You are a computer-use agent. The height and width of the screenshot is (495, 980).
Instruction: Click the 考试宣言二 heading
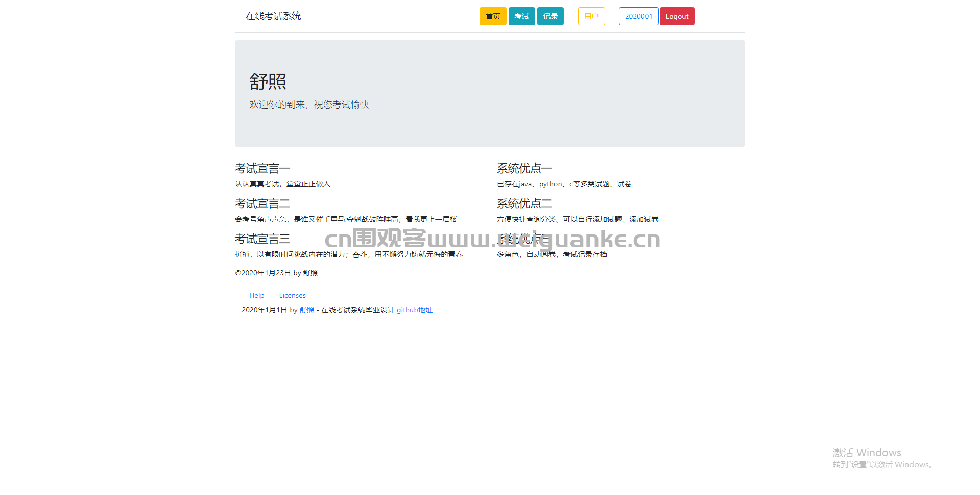[x=262, y=204]
